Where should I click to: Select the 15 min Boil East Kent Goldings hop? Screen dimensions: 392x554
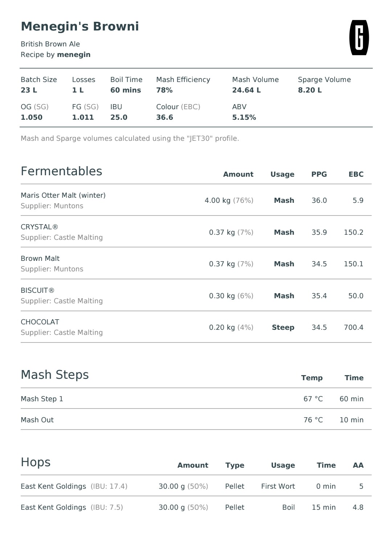coord(196,507)
